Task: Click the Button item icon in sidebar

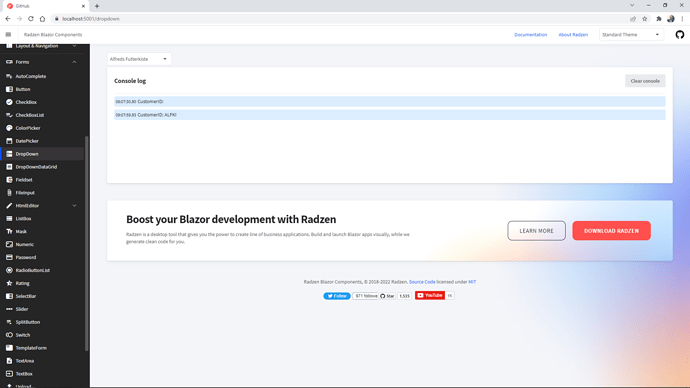Action: (9, 89)
